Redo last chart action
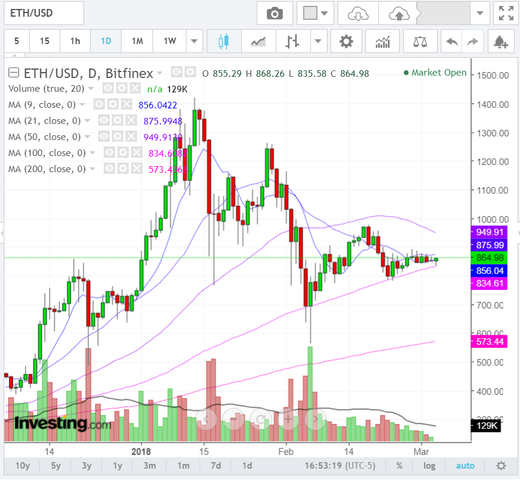520x480 pixels. (473, 41)
